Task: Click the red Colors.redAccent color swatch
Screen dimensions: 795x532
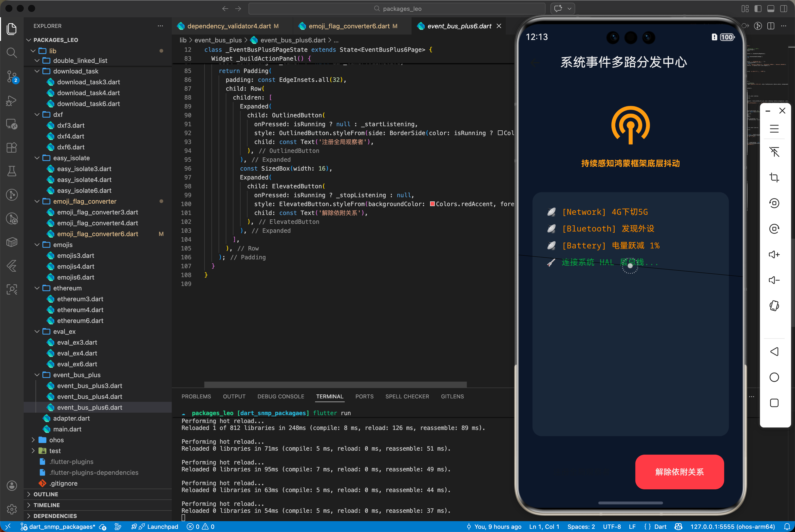Action: [432, 204]
